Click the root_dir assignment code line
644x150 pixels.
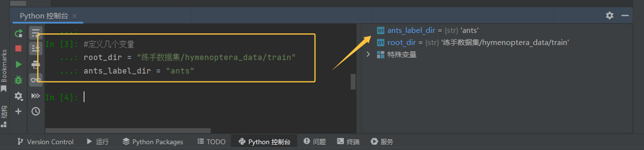click(189, 57)
